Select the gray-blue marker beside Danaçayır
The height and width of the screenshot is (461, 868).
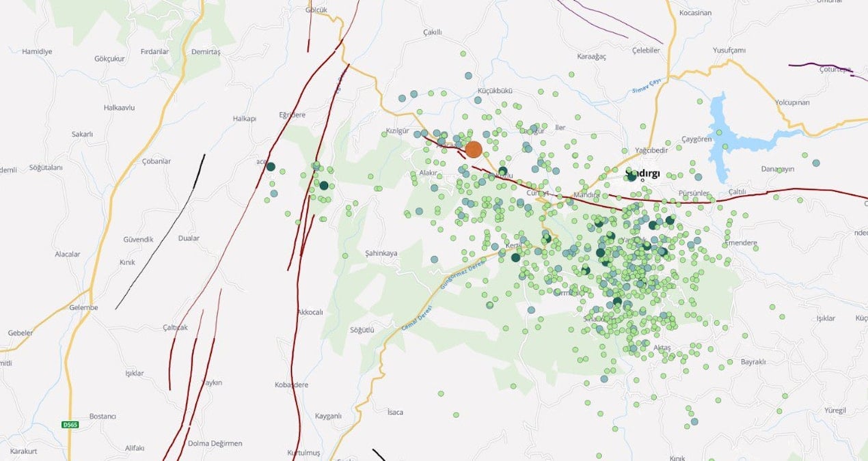815,163
